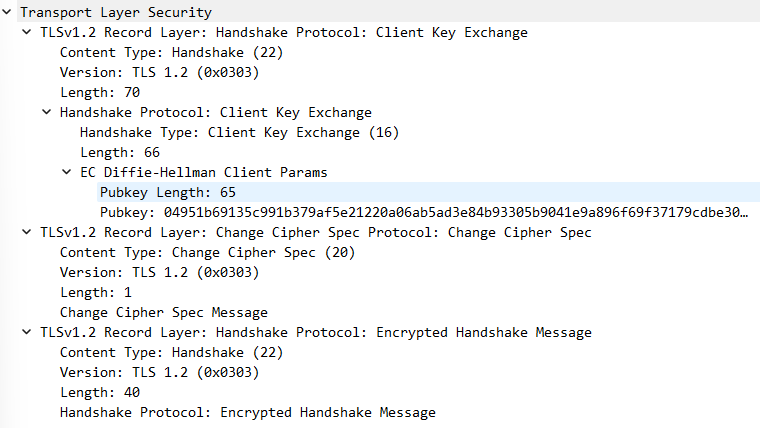Collapse Handshake Protocol: Client Key Exchange node

(47, 113)
